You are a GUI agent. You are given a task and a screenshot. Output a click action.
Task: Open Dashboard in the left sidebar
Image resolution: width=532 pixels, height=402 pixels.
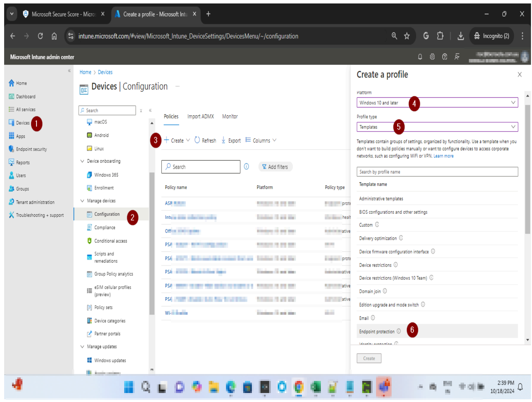click(x=22, y=97)
